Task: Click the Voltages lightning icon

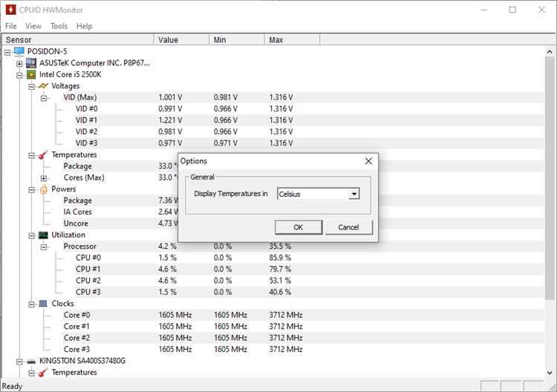Action: point(43,86)
